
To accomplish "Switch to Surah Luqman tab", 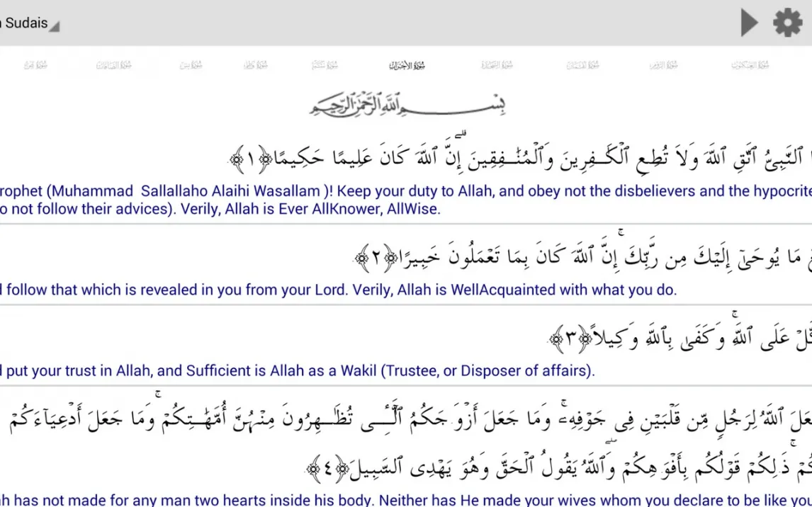I will [x=582, y=65].
